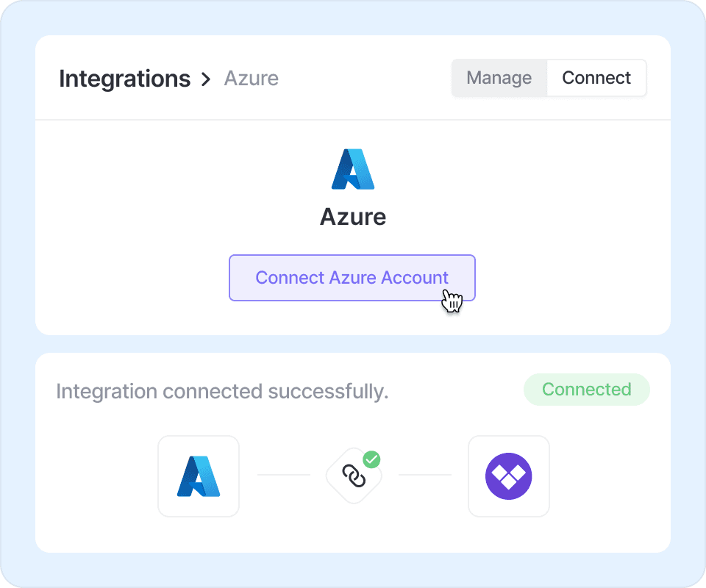Click the blank area right of the purple logo tile
This screenshot has height=588, width=706.
coord(610,478)
